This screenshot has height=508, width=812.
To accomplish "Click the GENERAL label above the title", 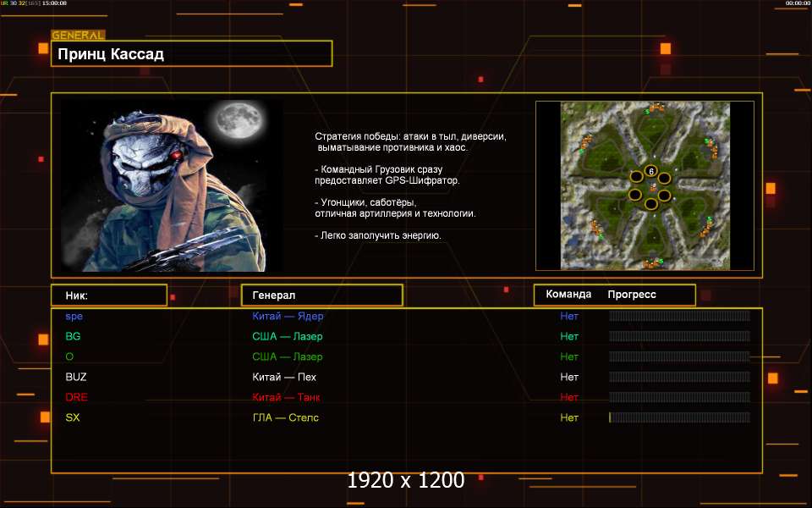I will click(x=78, y=36).
